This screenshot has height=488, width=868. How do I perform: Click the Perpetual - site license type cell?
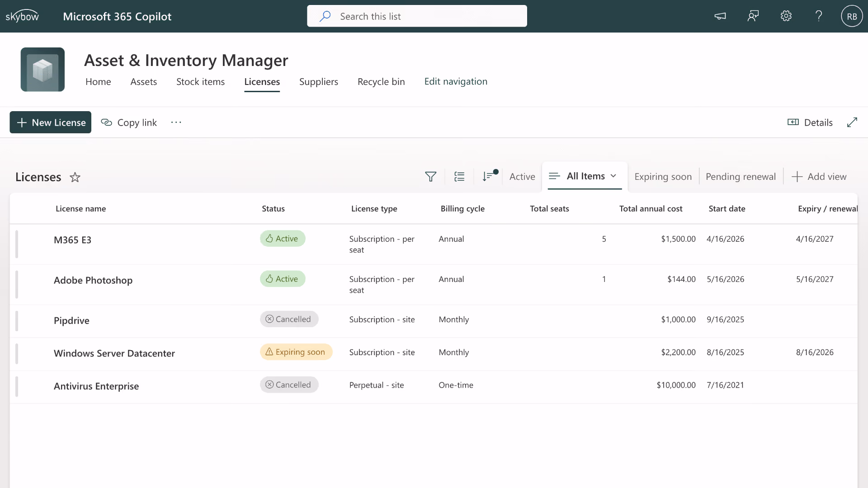(x=377, y=385)
